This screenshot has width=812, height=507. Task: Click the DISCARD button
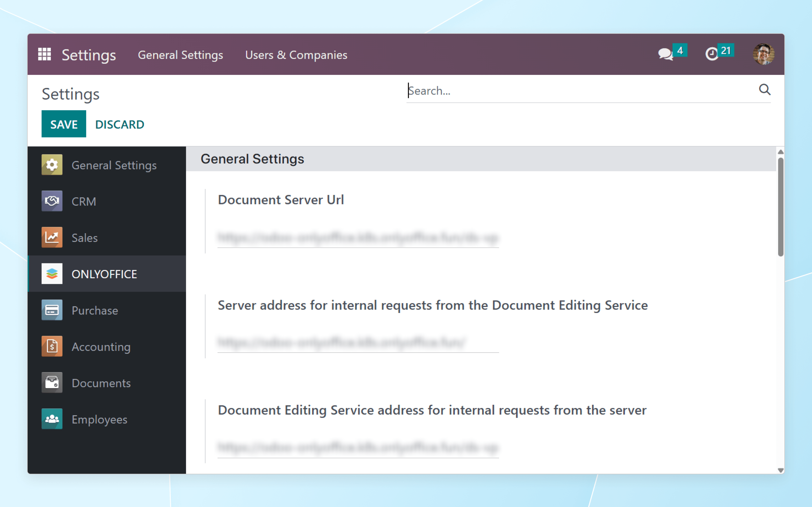point(120,124)
